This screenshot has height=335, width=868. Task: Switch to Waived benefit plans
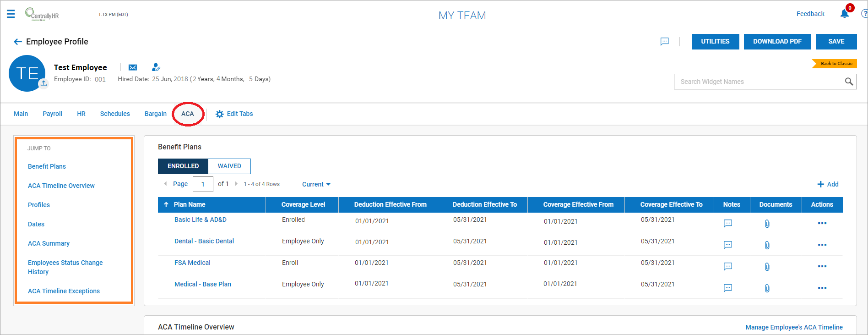[229, 166]
